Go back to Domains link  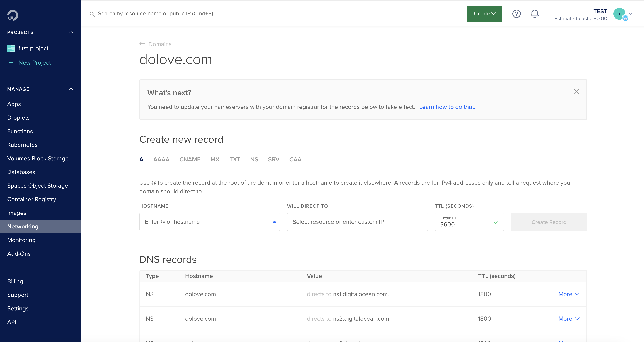pos(160,44)
